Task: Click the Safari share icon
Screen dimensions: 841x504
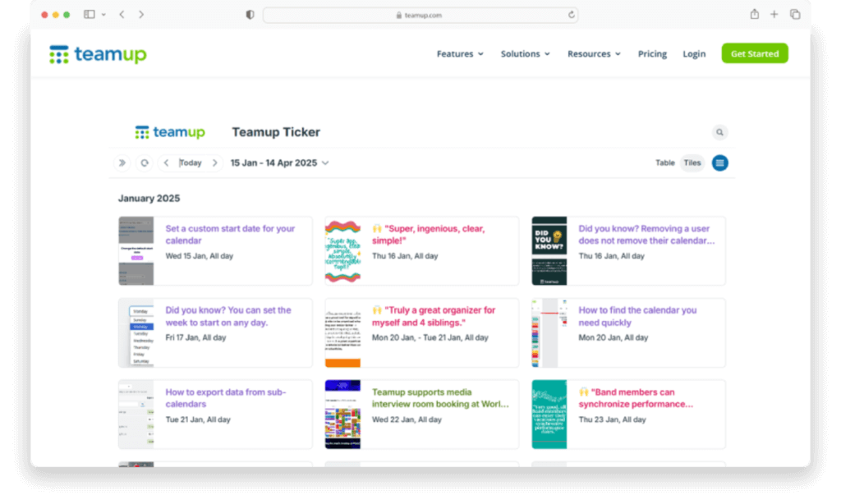Action: pyautogui.click(x=755, y=15)
